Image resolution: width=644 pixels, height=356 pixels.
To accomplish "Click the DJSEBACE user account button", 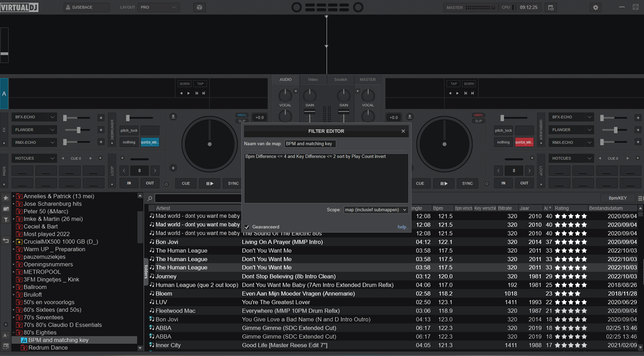I will click(87, 7).
